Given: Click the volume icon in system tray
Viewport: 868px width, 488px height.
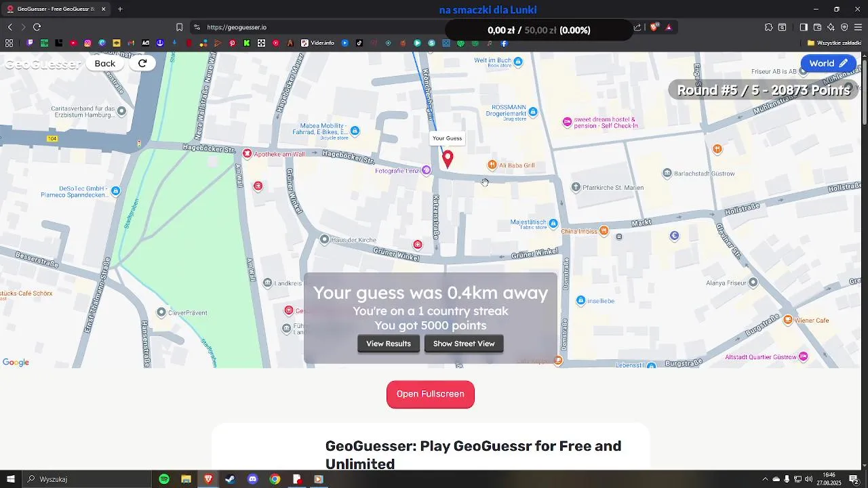Looking at the screenshot, I should (808, 479).
